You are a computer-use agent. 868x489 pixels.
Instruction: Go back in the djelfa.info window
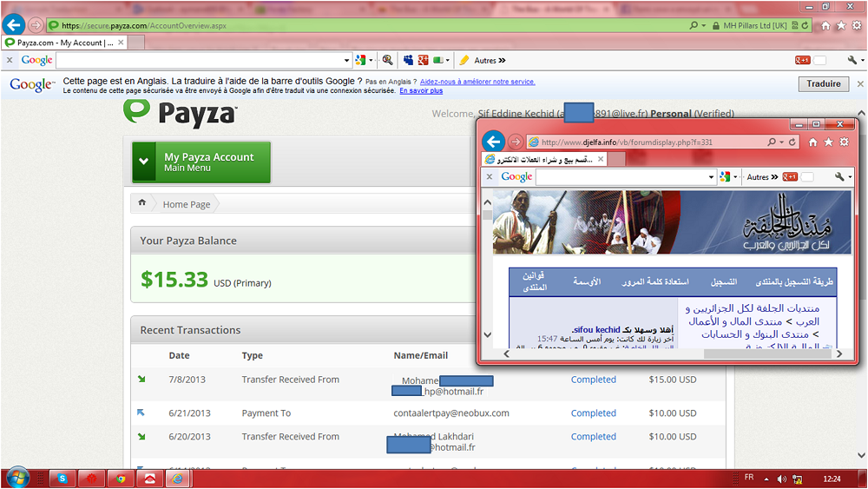tap(493, 142)
